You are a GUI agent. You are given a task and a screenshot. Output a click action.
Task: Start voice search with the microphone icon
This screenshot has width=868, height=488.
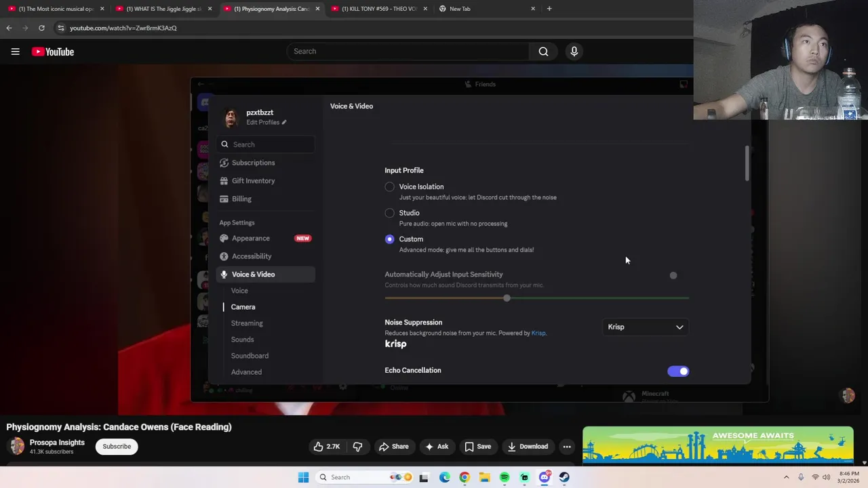click(574, 52)
